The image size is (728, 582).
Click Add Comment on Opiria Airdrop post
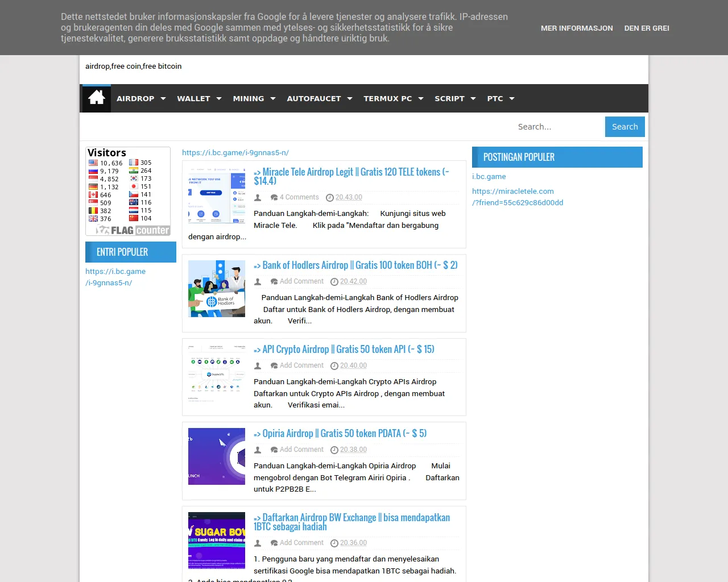[x=301, y=450]
